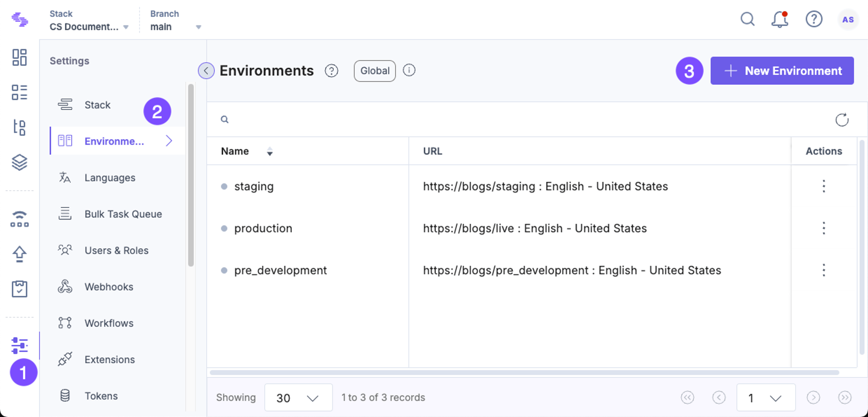This screenshot has height=417, width=868.
Task: Select Bulk Task Queue in Settings menu
Action: point(117,214)
